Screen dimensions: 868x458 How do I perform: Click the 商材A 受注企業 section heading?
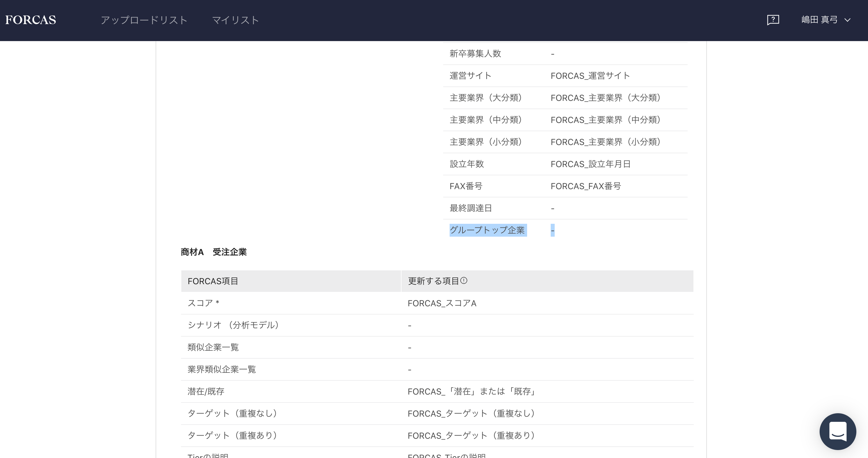(214, 252)
